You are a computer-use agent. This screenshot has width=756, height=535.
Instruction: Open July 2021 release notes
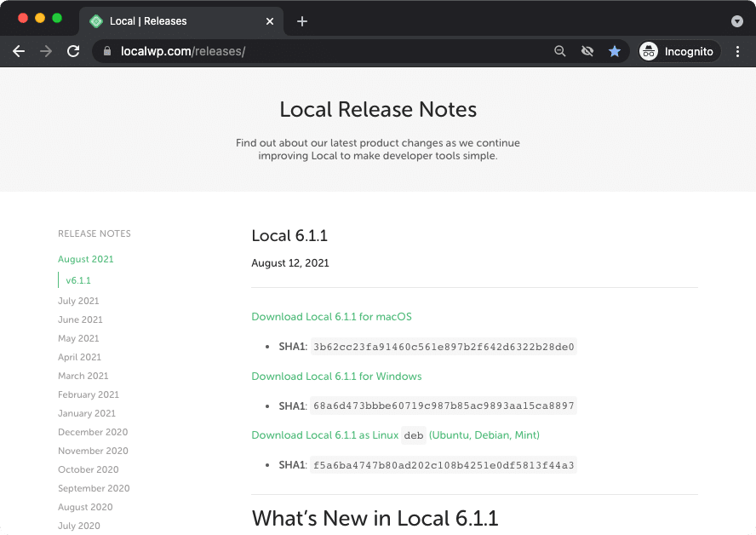[x=78, y=301]
